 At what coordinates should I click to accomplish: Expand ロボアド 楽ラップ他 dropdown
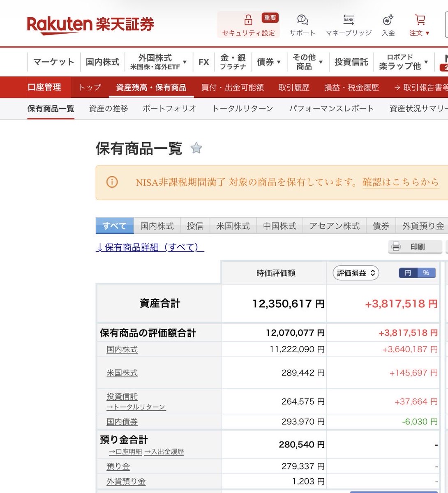pos(404,62)
